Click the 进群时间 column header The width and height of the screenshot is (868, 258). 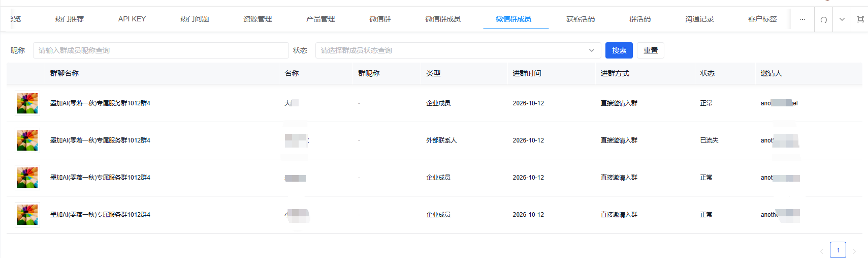tap(527, 73)
